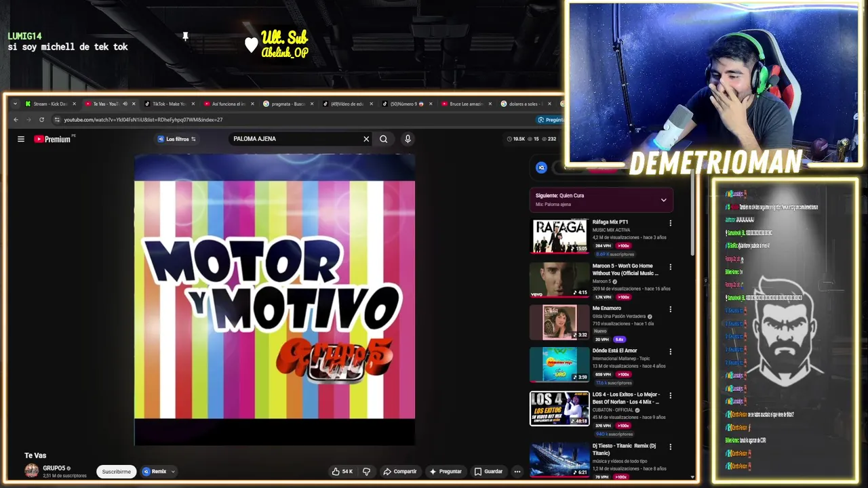
Task: Click the Suscribirme button
Action: coord(117,472)
